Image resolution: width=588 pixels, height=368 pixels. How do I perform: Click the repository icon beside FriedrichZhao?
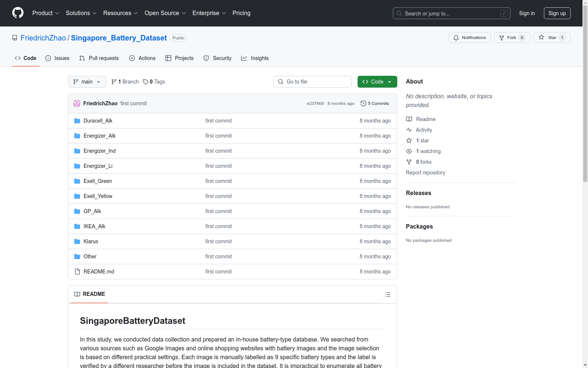click(15, 38)
